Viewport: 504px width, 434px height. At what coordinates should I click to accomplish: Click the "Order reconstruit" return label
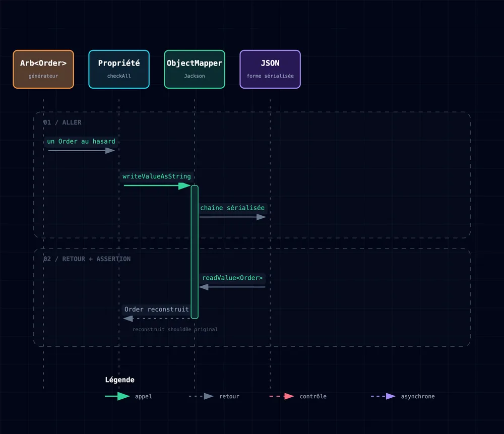tap(157, 309)
